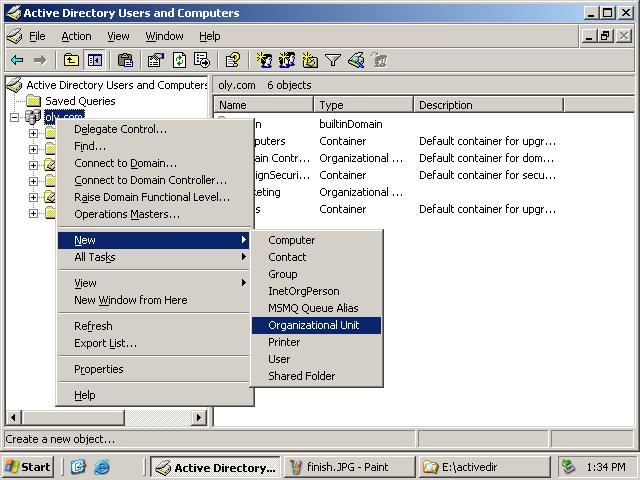Expand the third child node under oly.com
This screenshot has width=640, height=480.
[x=33, y=165]
